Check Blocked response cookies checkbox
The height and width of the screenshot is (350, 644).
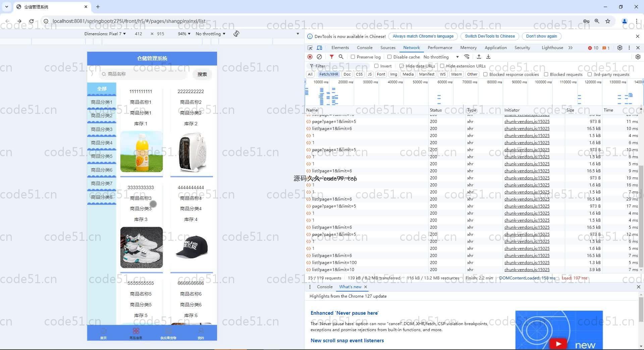pos(485,74)
